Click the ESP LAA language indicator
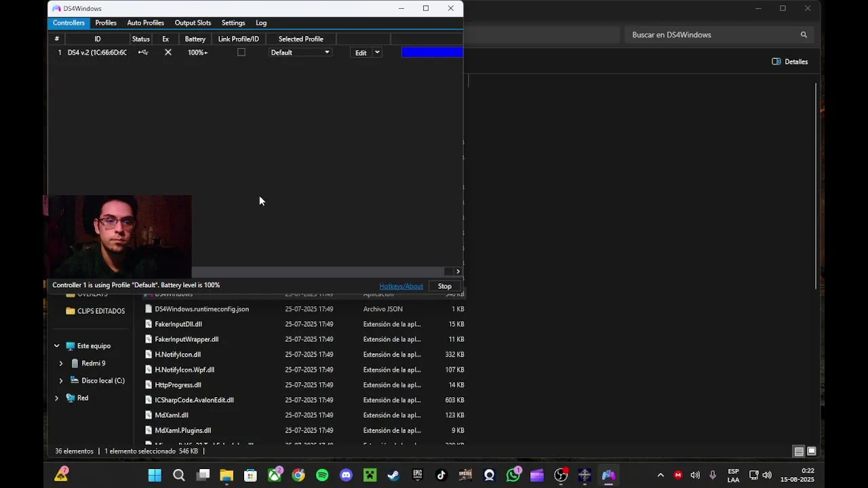868x488 pixels. [733, 475]
